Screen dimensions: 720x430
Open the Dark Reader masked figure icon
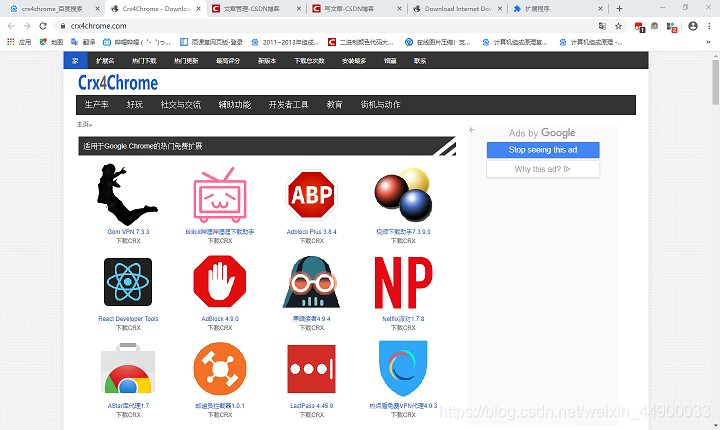click(x=311, y=282)
